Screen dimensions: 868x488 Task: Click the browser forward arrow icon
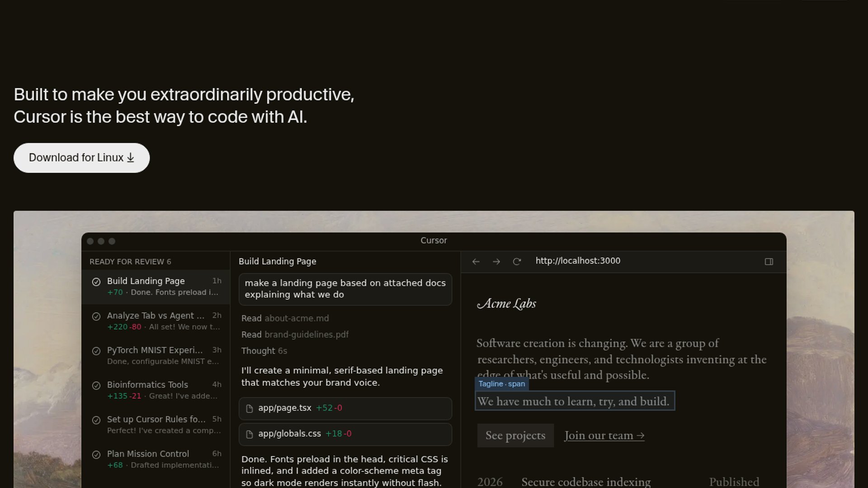click(x=496, y=262)
